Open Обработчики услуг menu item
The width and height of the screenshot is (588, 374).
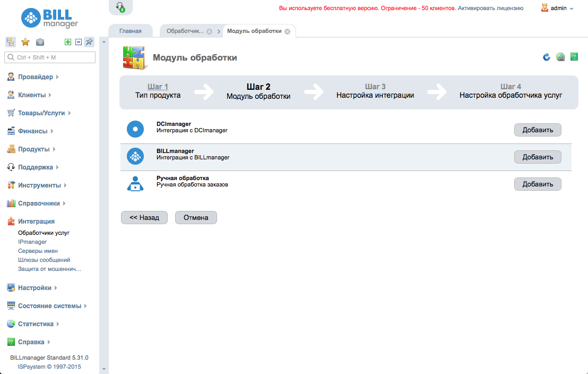click(44, 233)
